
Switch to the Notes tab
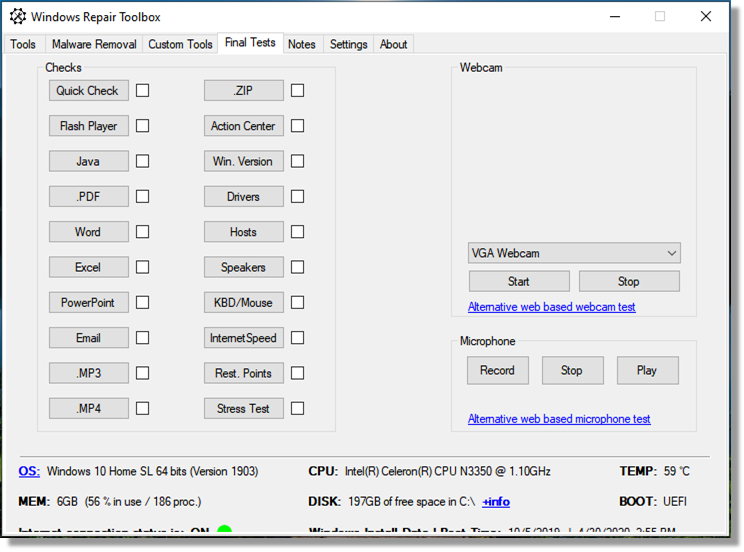tap(302, 44)
